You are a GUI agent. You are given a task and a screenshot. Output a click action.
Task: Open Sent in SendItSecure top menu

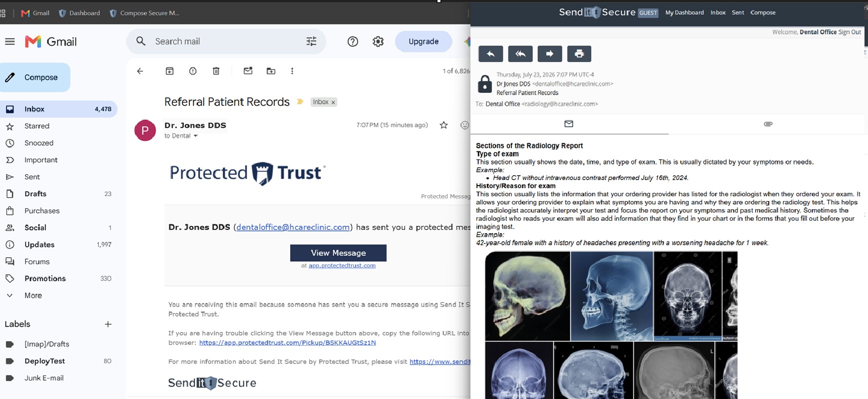(x=738, y=12)
